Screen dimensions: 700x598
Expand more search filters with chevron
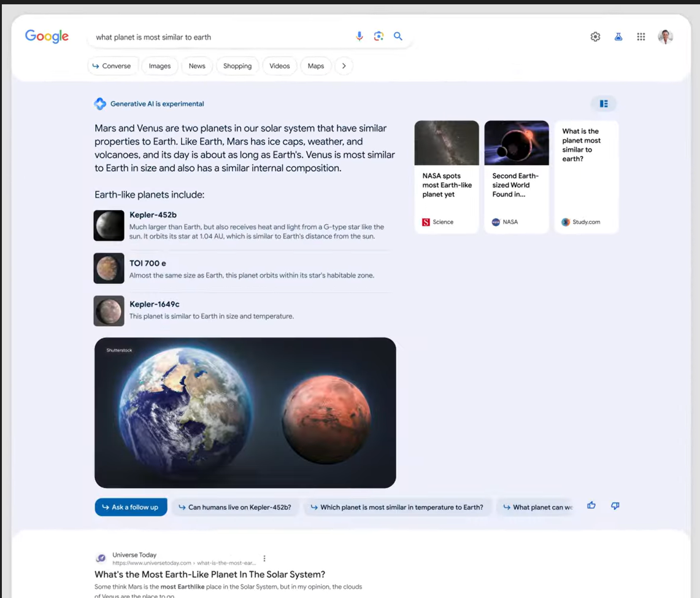(344, 66)
